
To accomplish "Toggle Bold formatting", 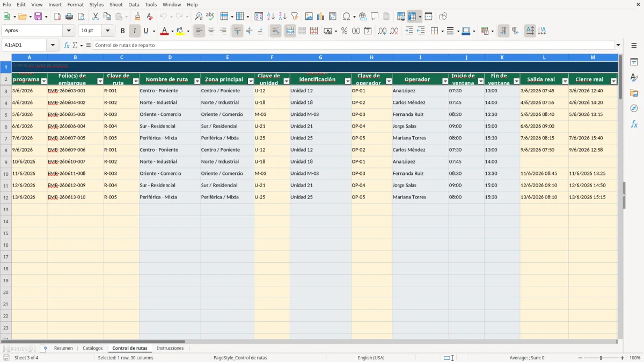I will pos(122,31).
